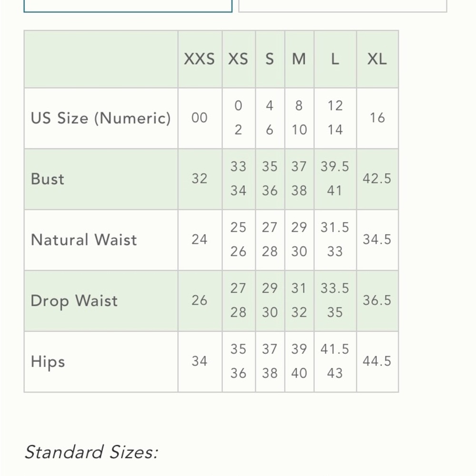Screen dimensions: 476x476
Task: Click the US Size (Numeric) row label
Action: point(101,118)
